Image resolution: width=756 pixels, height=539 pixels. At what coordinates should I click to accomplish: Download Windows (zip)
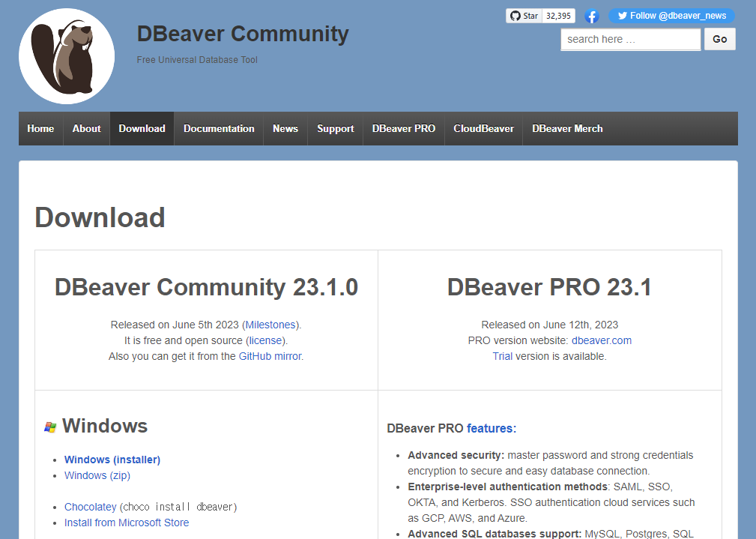pos(97,475)
